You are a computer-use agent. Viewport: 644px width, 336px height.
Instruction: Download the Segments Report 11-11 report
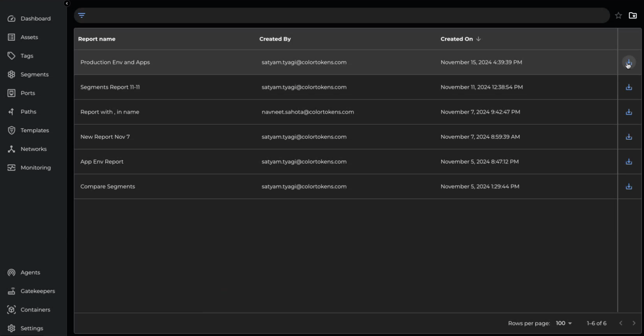[x=629, y=87]
